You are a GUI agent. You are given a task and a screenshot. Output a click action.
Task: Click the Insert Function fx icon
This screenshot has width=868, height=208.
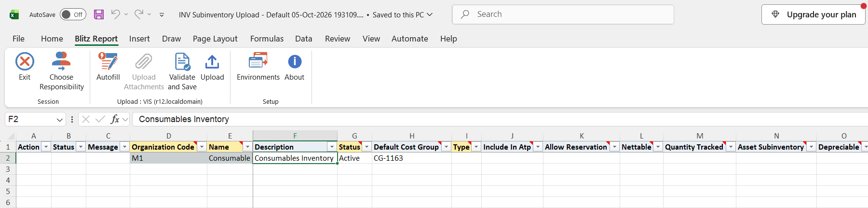click(x=115, y=119)
